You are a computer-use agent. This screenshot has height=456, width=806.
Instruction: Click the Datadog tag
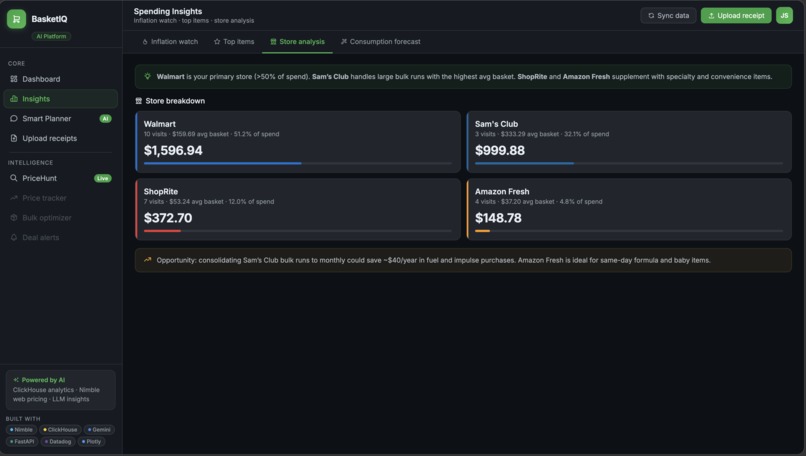(58, 442)
